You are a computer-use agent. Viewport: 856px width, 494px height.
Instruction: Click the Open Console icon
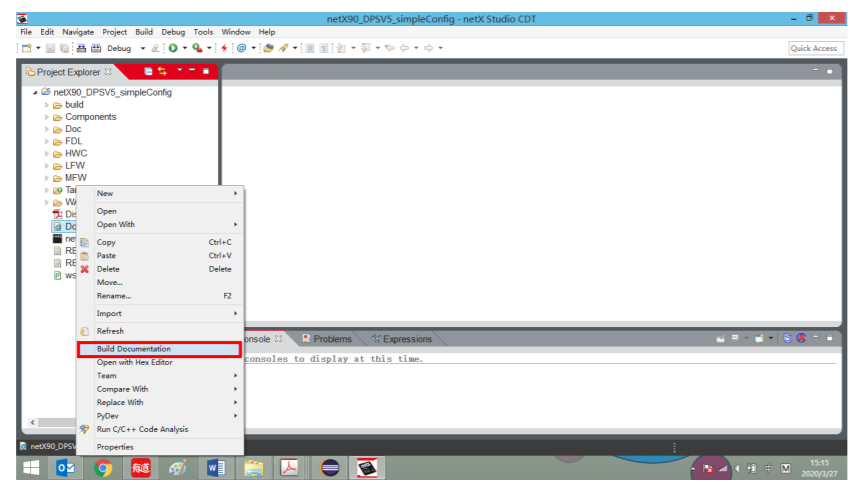coord(759,338)
